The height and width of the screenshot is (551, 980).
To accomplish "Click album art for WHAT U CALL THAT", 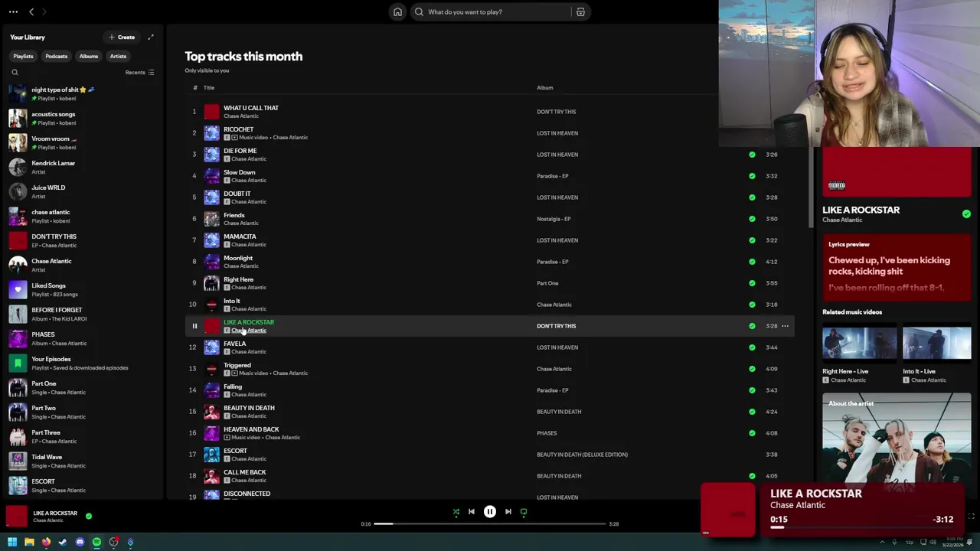I will [211, 112].
